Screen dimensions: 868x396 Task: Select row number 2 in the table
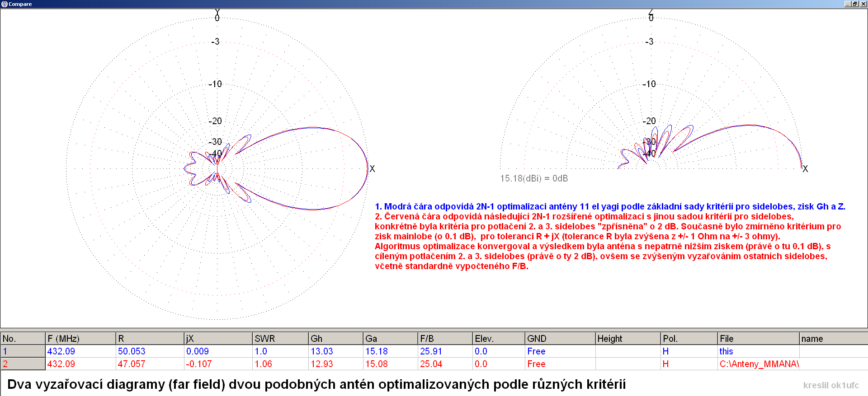pos(23,364)
